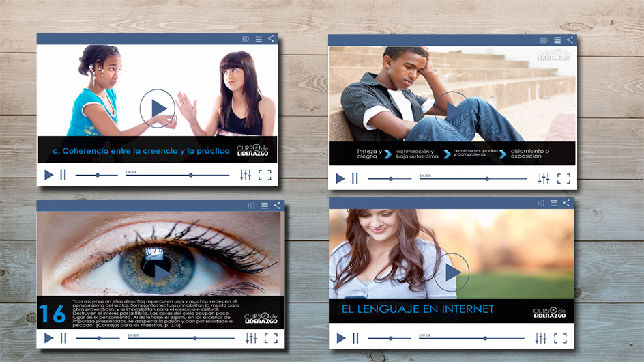Click 'victimización y baja autoestima' caption text
The width and height of the screenshot is (644, 362).
pos(417,154)
